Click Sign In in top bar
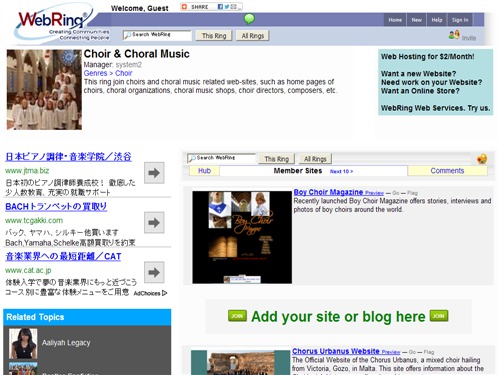 [x=460, y=20]
